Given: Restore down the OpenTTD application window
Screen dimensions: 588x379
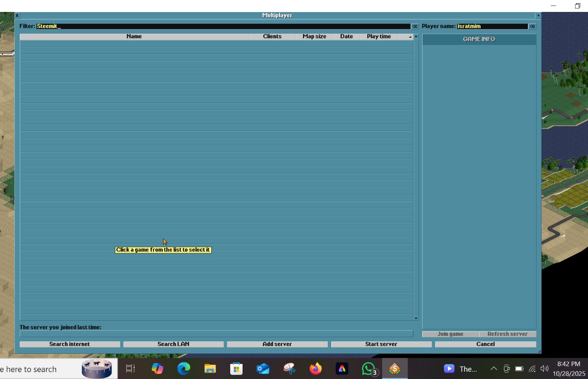Looking at the screenshot, I should (577, 6).
